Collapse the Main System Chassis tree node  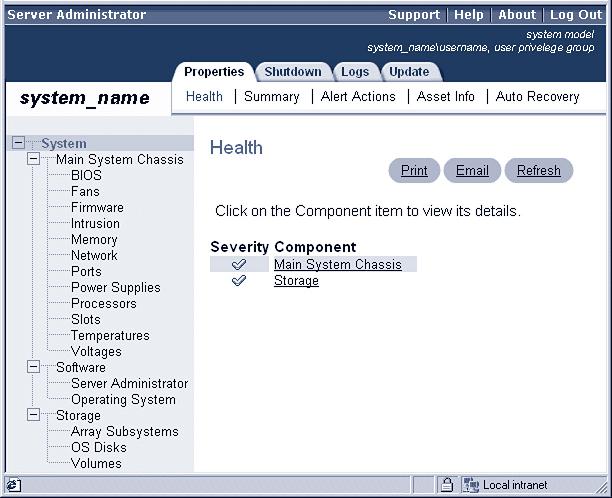(x=33, y=159)
